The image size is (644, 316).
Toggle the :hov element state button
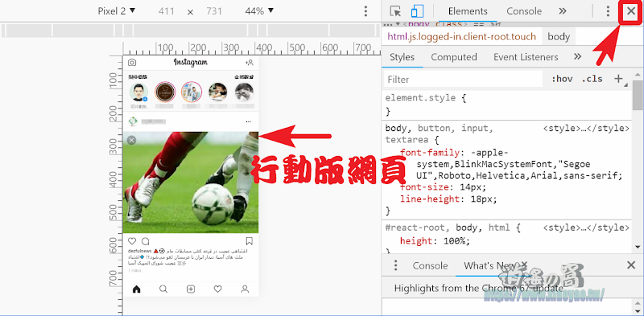[x=562, y=79]
